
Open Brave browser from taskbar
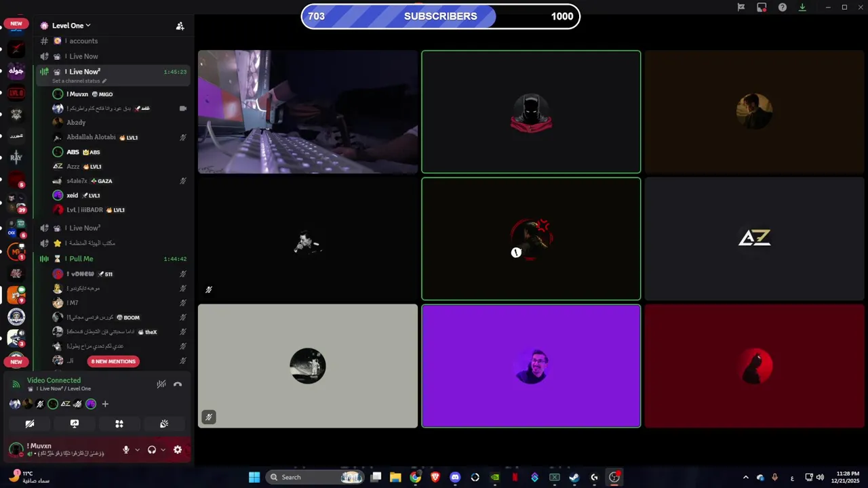tap(435, 477)
